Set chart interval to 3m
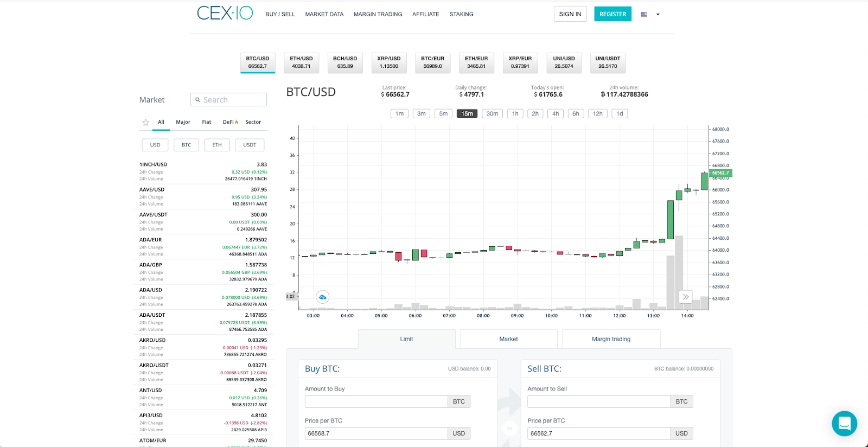Screen dimensions: 868x447 pyautogui.click(x=421, y=114)
